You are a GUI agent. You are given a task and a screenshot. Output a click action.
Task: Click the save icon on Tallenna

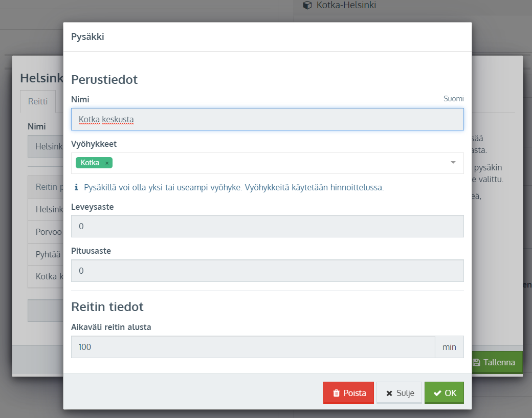476,362
